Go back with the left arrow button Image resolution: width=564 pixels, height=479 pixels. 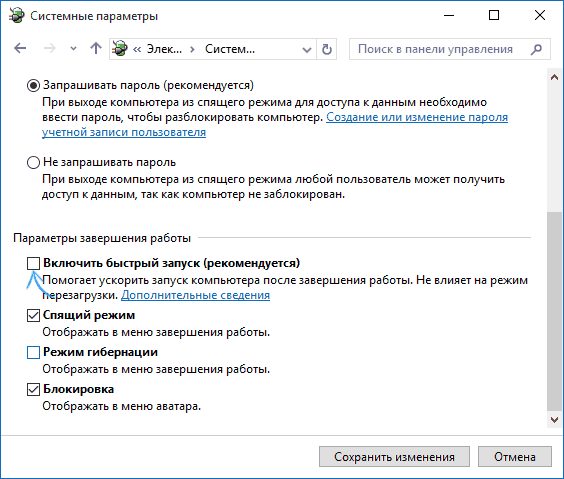(20, 48)
